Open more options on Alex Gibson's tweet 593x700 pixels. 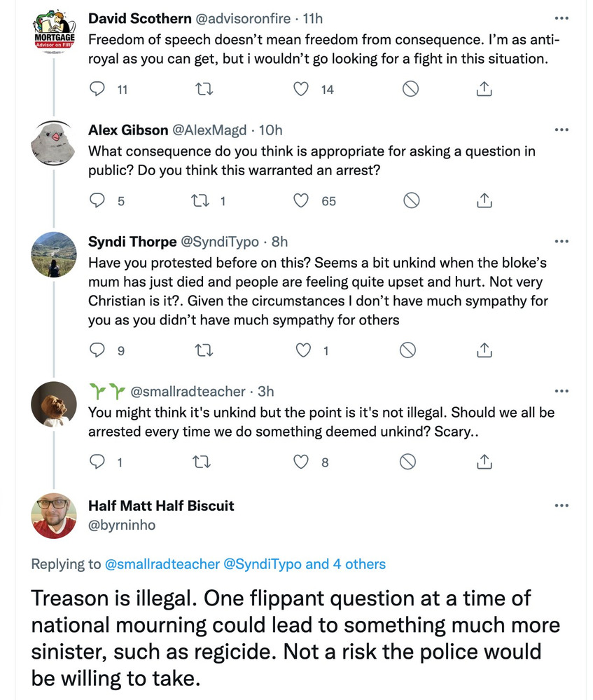click(561, 130)
